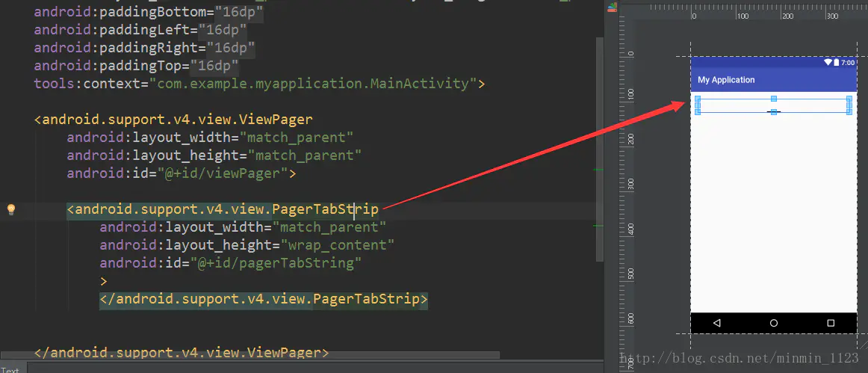This screenshot has height=373, width=868.
Task: Click the opening PagerTabStrip tag
Action: [223, 209]
